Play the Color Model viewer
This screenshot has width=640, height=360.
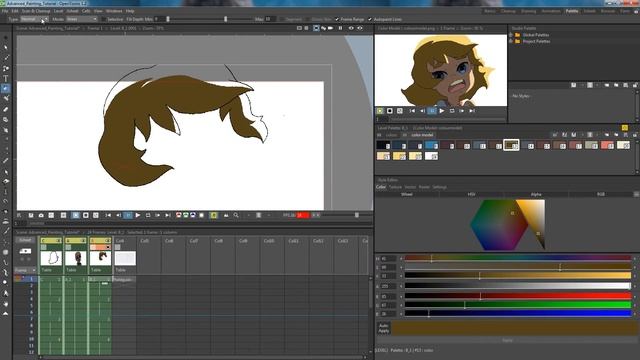tap(442, 111)
